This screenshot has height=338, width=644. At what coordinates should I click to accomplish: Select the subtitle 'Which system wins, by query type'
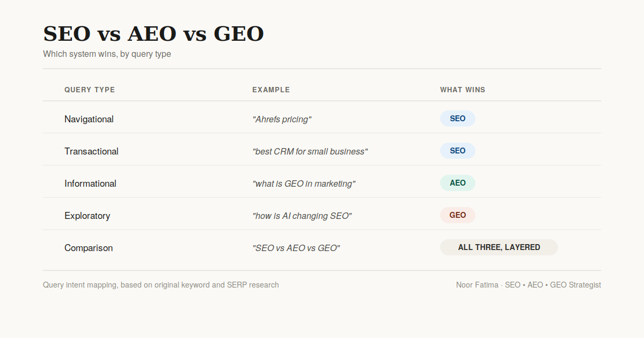click(x=107, y=54)
